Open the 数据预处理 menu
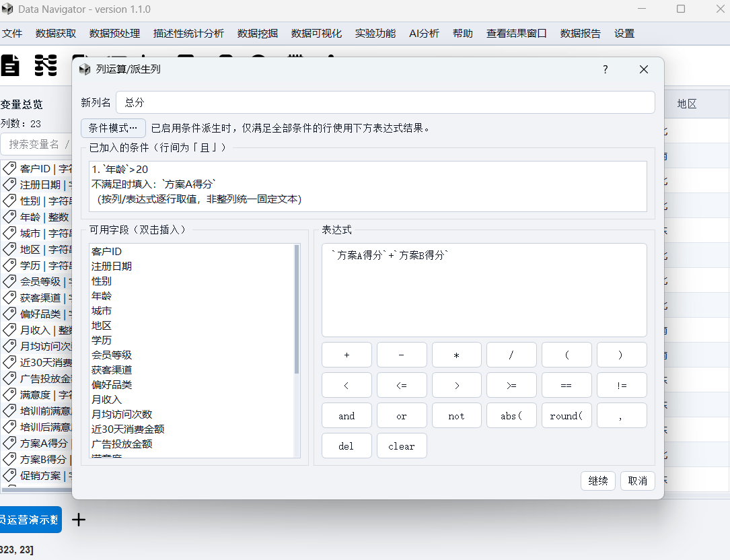The height and width of the screenshot is (560, 730). click(114, 34)
